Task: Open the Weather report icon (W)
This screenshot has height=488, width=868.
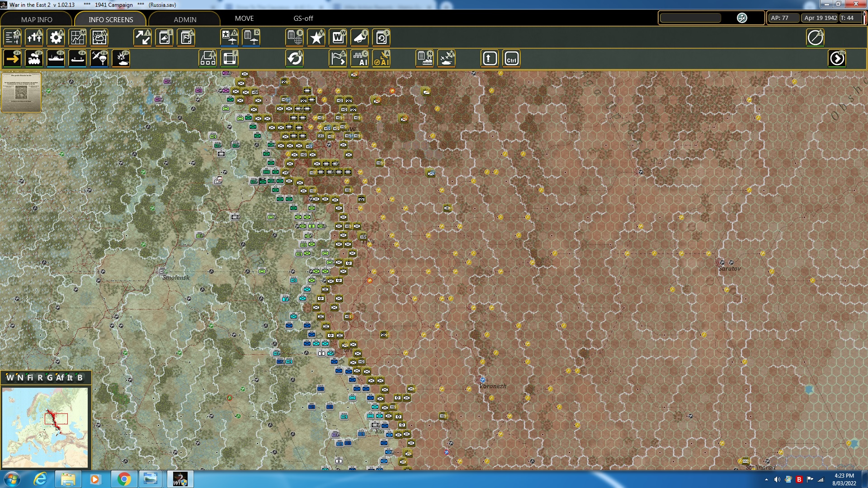Action: click(99, 38)
